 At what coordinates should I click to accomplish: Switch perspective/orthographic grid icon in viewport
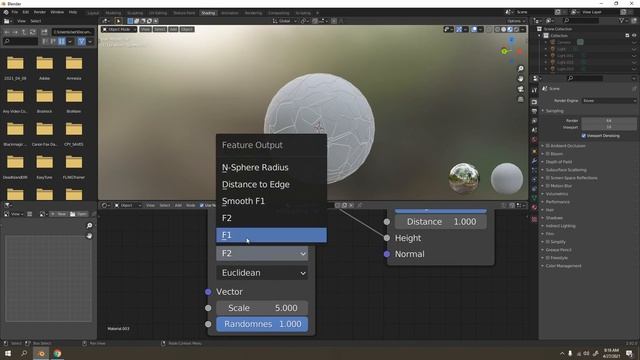pos(520,99)
